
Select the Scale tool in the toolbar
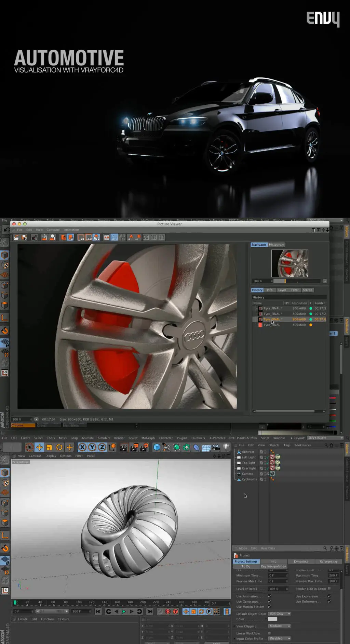coord(49,447)
